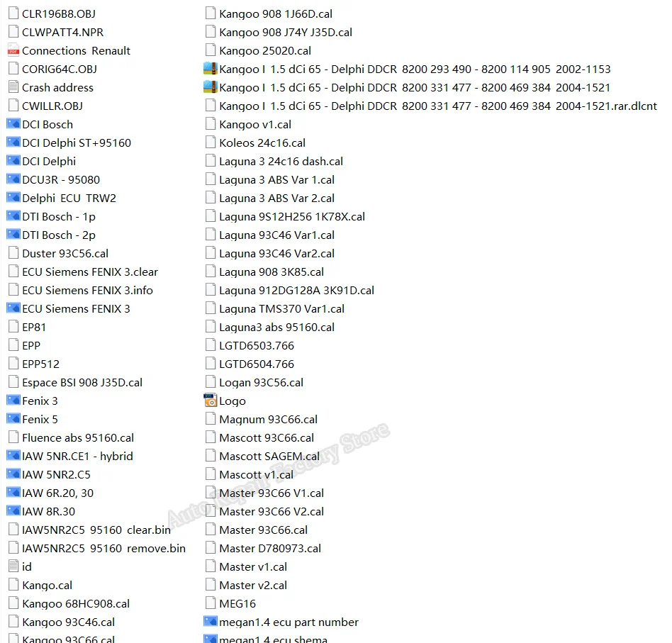Click the DCU3R - 95080 image icon

click(x=13, y=179)
